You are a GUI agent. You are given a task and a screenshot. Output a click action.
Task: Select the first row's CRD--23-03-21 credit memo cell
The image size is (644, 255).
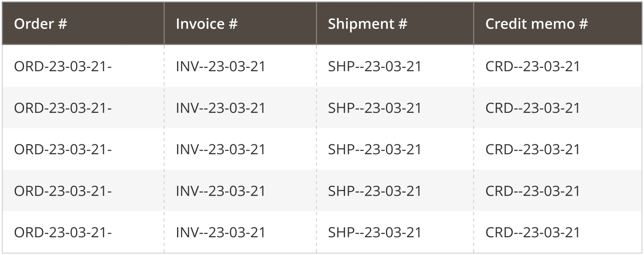point(558,66)
